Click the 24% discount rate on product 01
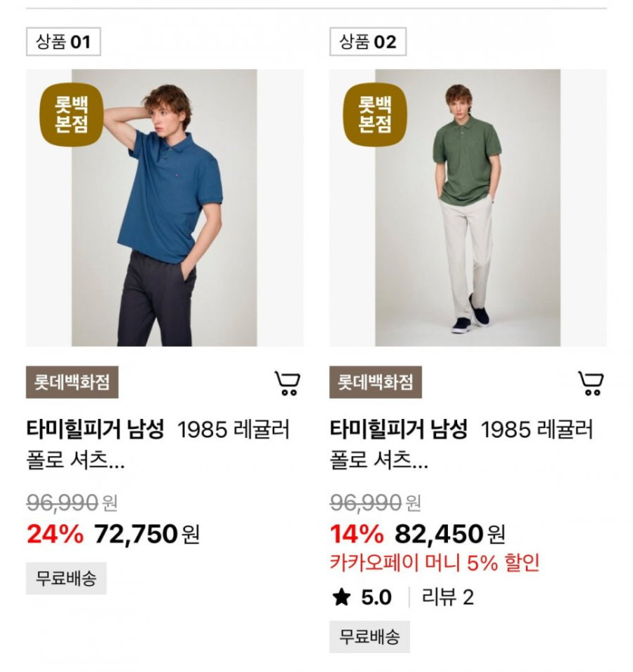Viewport: 633px width, 672px height. pos(55,534)
